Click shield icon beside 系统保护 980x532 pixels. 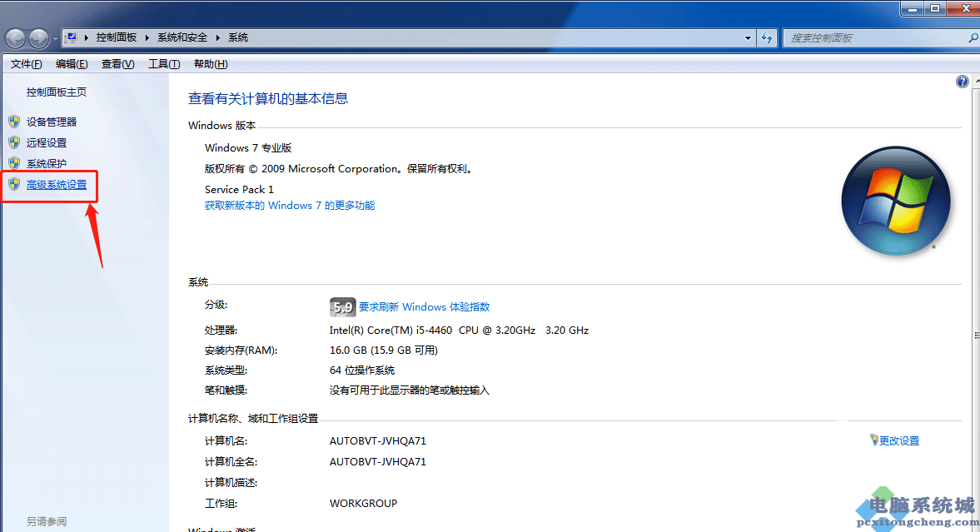14,163
